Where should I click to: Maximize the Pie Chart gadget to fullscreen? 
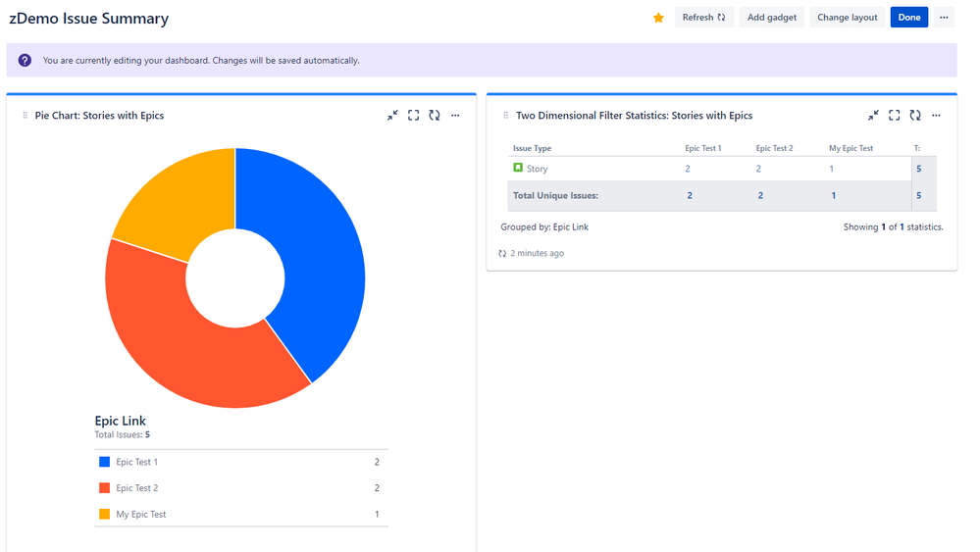click(x=413, y=116)
